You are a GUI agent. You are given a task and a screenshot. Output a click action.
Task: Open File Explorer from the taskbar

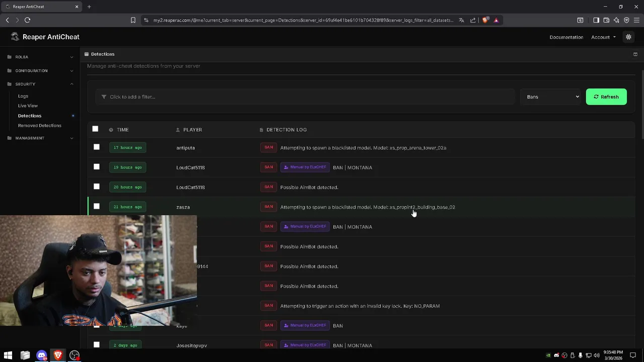pyautogui.click(x=25, y=355)
